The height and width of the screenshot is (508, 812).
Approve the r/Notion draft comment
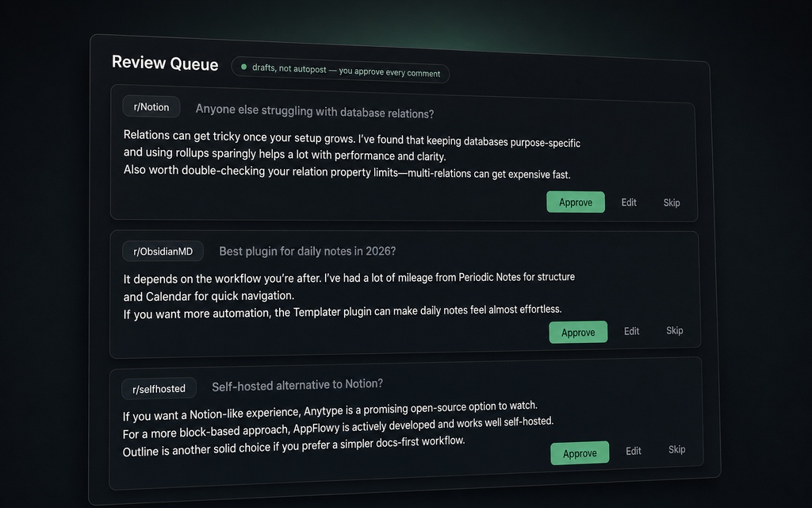pyautogui.click(x=576, y=202)
